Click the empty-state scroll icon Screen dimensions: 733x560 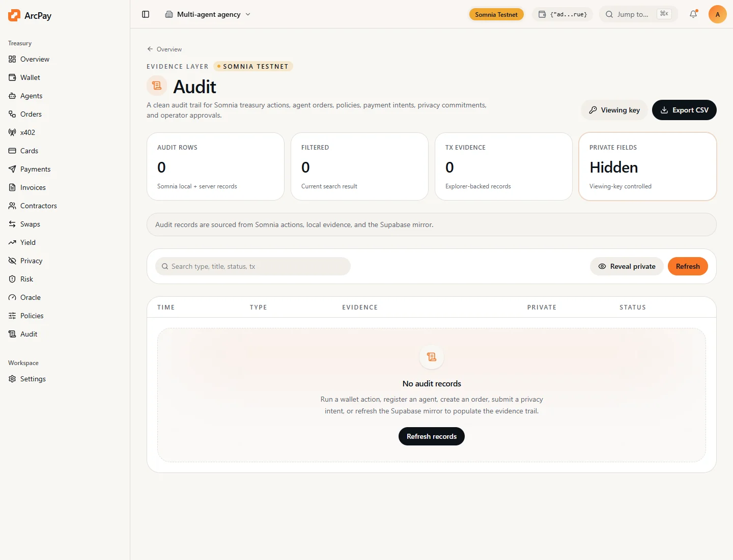coord(432,357)
